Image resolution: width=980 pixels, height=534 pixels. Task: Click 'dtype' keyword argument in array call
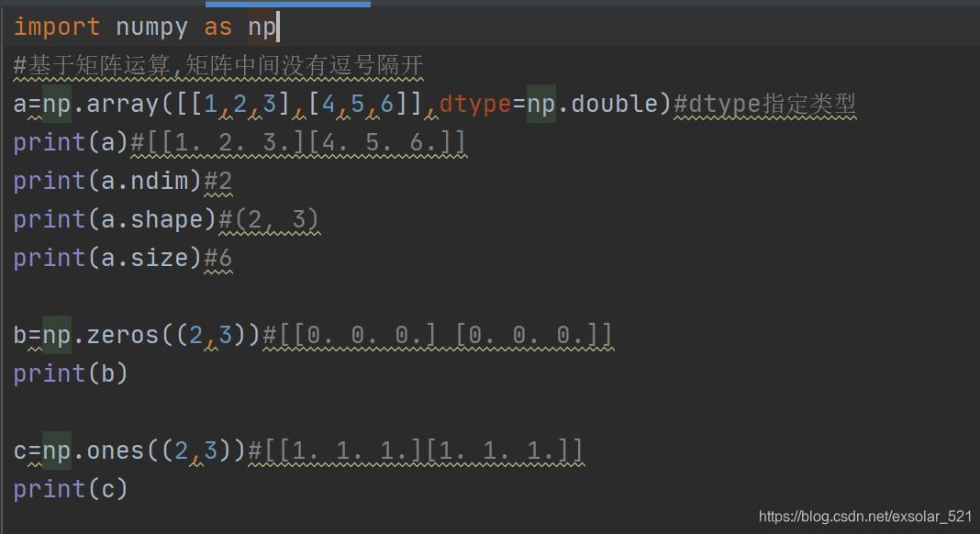click(x=475, y=104)
